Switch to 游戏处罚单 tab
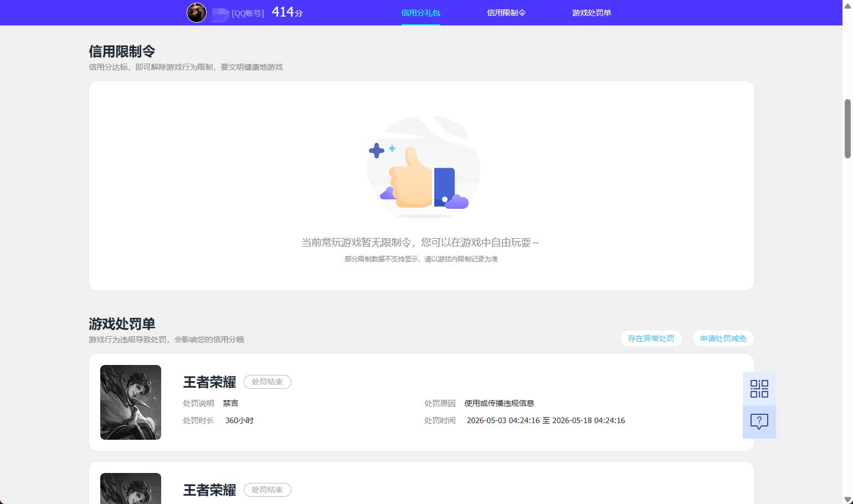The image size is (853, 504). click(591, 13)
